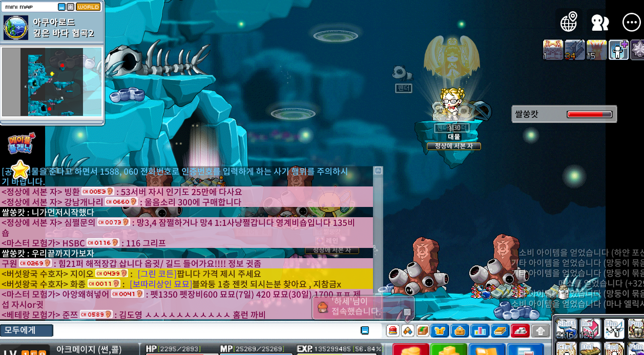Collapse the quick slot with arrow button
Image resolution: width=644 pixels, height=355 pixels.
pyautogui.click(x=540, y=330)
